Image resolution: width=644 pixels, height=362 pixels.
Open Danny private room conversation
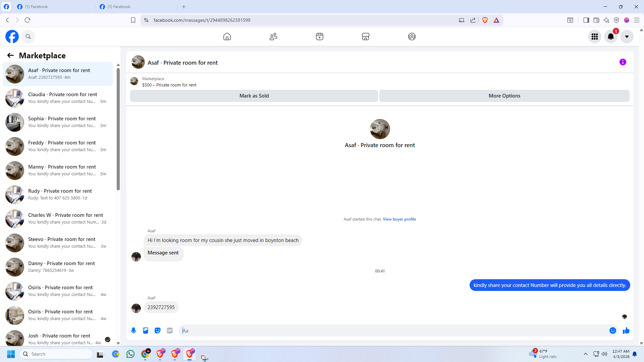pyautogui.click(x=58, y=267)
